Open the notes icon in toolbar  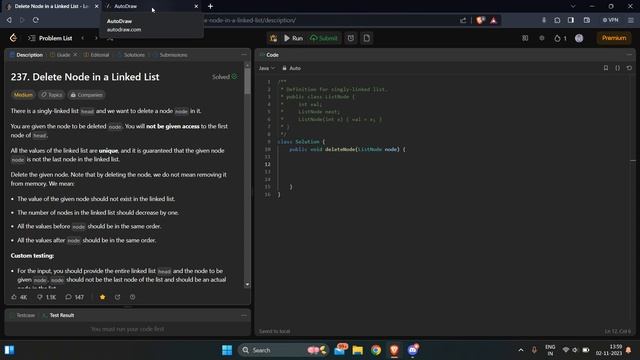pyautogui.click(x=367, y=38)
